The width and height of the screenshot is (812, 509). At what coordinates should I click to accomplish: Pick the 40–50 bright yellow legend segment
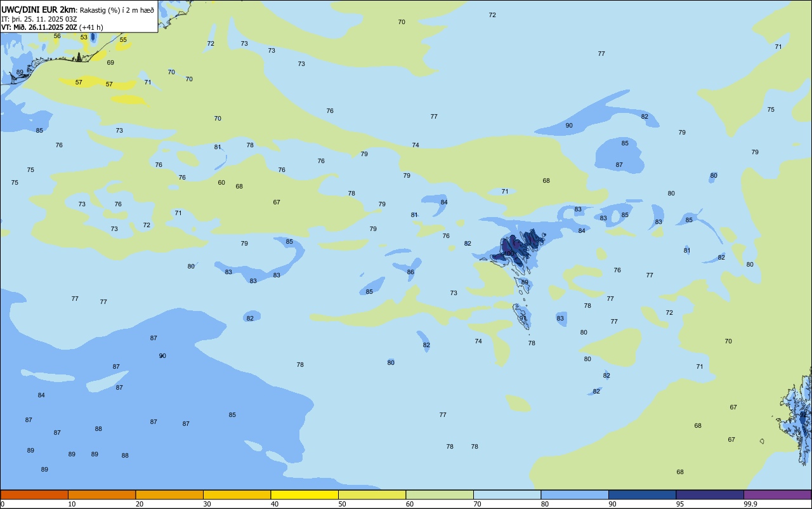(304, 494)
